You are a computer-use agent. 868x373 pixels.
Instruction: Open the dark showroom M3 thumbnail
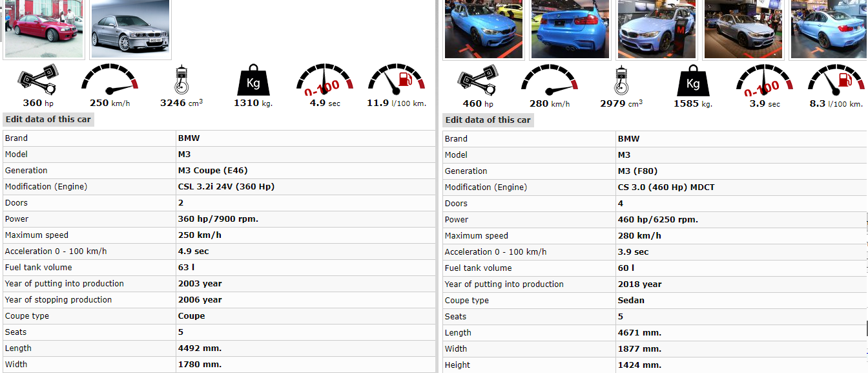tap(743, 29)
